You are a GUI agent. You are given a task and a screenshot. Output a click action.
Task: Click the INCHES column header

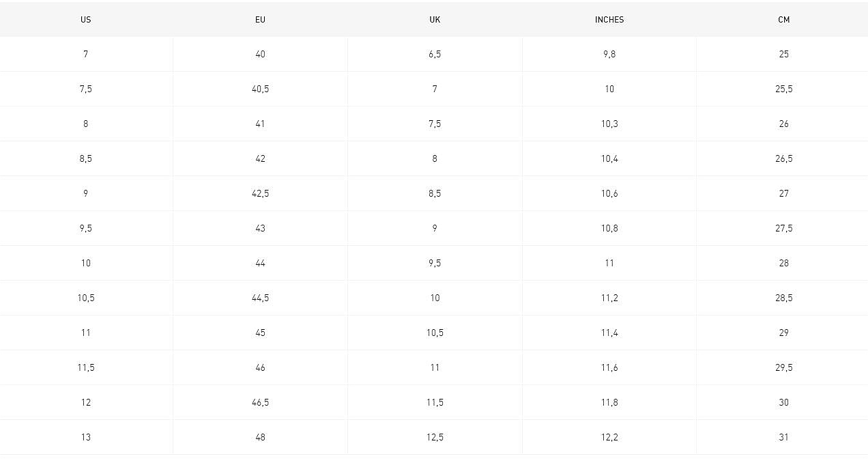(x=609, y=20)
